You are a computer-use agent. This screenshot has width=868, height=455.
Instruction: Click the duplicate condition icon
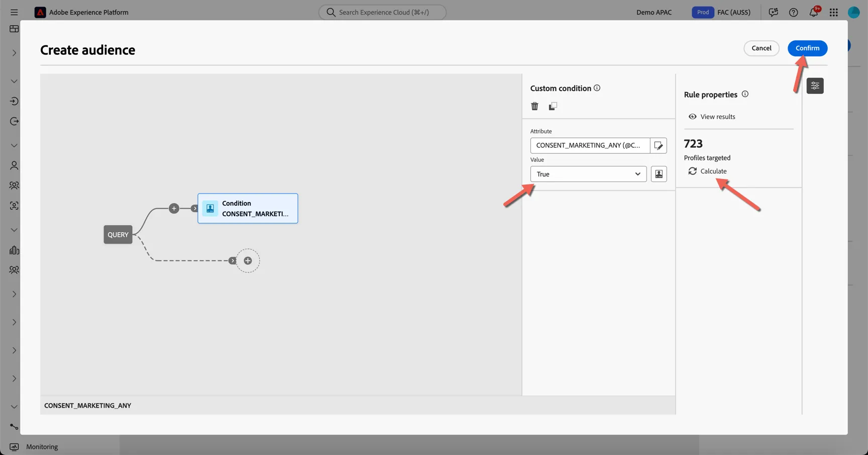[x=553, y=106]
